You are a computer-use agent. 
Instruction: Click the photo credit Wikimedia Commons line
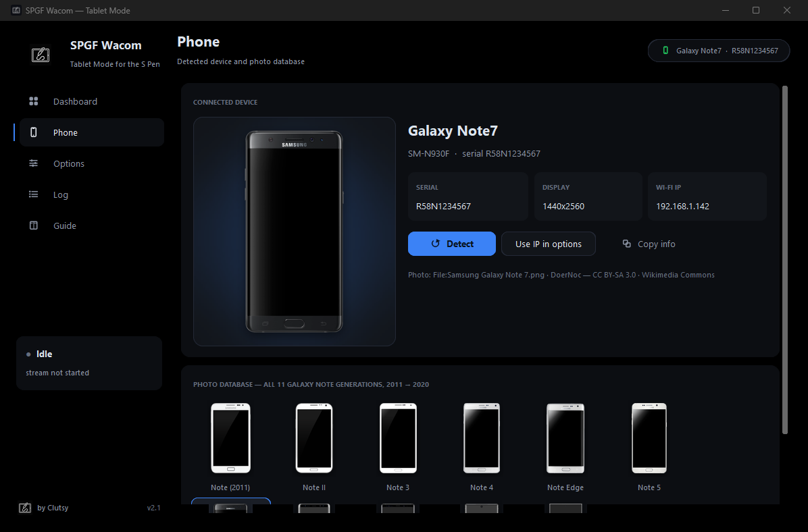[561, 275]
